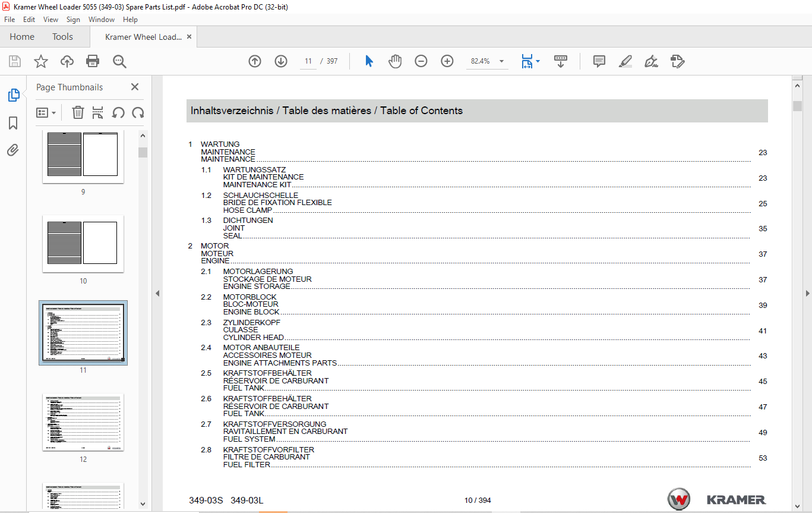The width and height of the screenshot is (812, 513).
Task: Click the stamp tool icon
Action: click(677, 61)
